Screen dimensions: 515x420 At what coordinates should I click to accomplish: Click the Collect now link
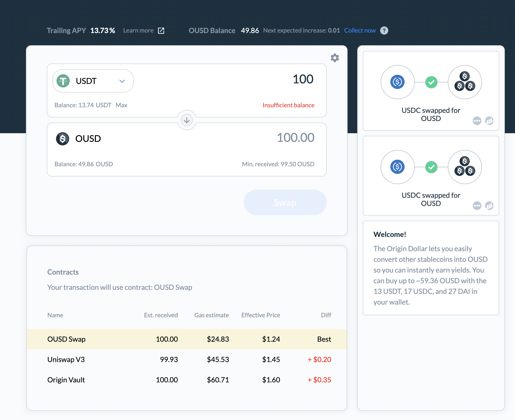coord(360,31)
